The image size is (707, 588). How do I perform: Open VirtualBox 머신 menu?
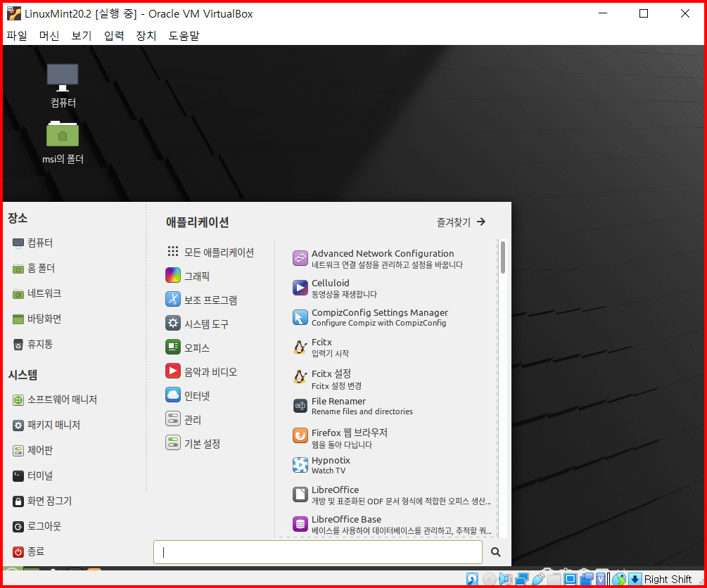pos(49,36)
